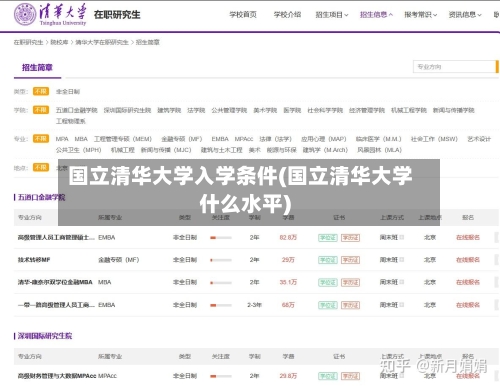Filter by 经济管理学院 college
This screenshot has width=500, height=386.
[367, 110]
